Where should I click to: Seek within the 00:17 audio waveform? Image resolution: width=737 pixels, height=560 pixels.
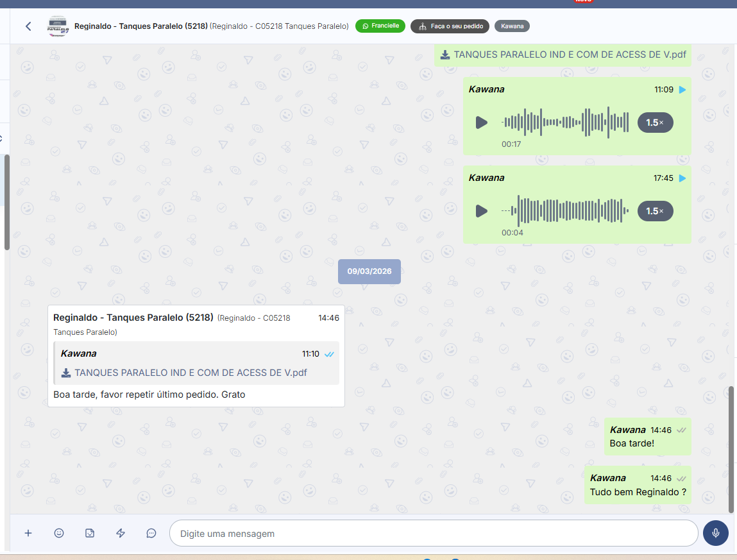pos(566,123)
